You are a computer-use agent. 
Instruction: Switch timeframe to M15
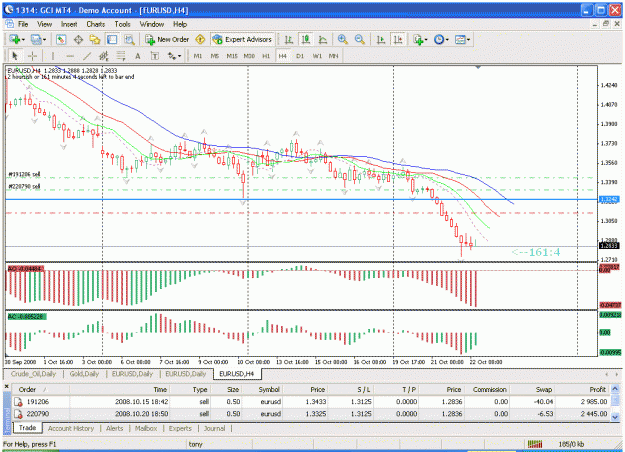232,56
